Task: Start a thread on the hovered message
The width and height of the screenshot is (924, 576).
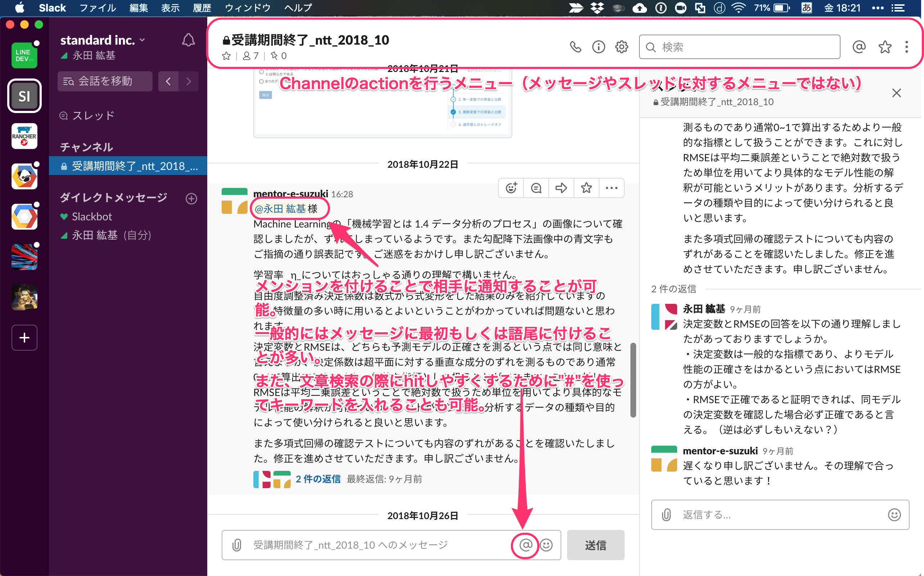Action: click(x=536, y=188)
